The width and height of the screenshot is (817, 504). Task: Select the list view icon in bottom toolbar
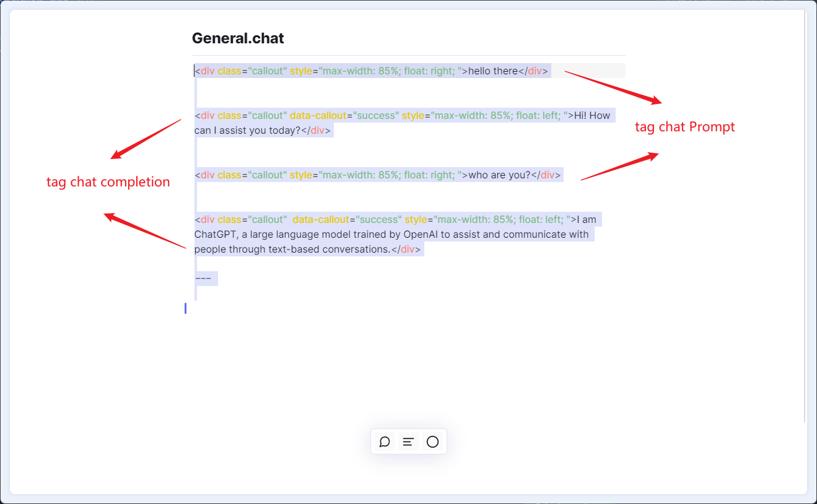(x=408, y=441)
